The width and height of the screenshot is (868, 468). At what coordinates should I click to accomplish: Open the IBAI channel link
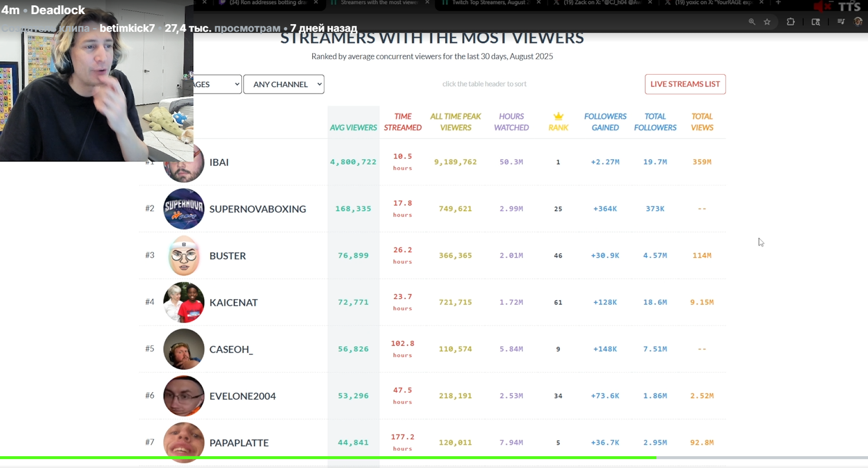point(219,162)
